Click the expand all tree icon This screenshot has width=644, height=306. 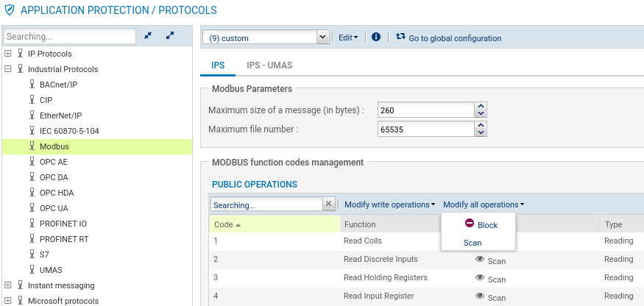[x=170, y=35]
